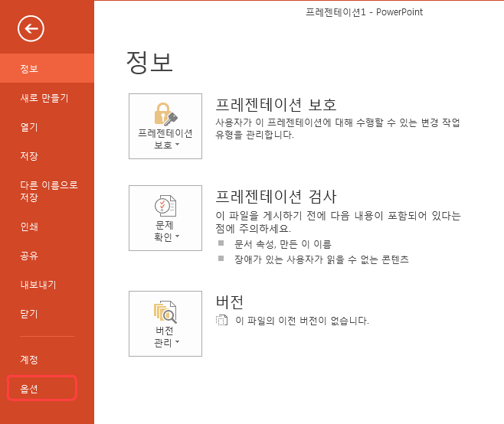Screen dimensions: 504x424
Task: Click the back arrow circle icon
Action: click(31, 28)
